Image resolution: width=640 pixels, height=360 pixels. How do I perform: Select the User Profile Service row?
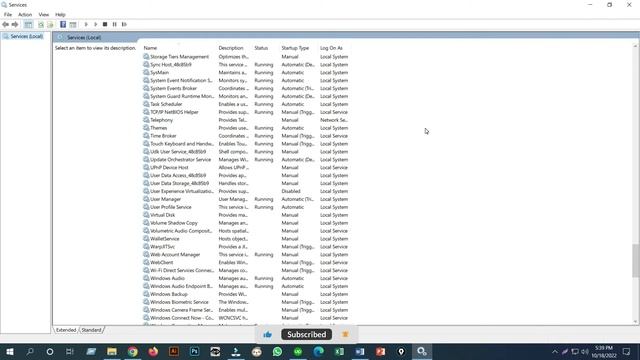point(246,207)
